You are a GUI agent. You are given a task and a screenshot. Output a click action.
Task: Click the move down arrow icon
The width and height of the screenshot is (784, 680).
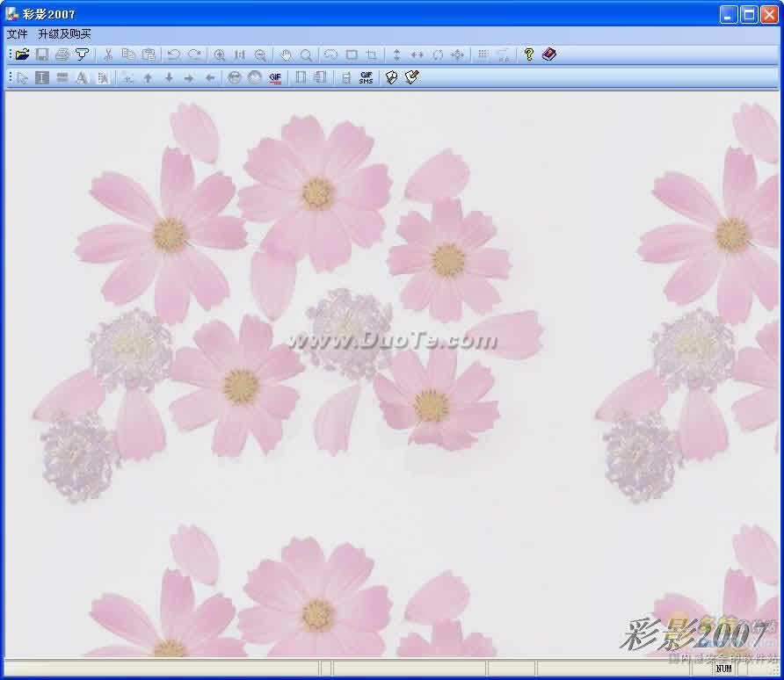pos(169,77)
